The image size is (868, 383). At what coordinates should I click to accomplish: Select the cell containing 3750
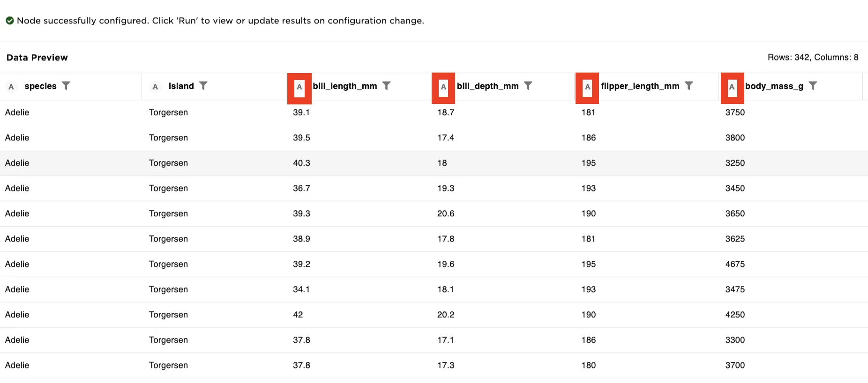click(x=735, y=112)
